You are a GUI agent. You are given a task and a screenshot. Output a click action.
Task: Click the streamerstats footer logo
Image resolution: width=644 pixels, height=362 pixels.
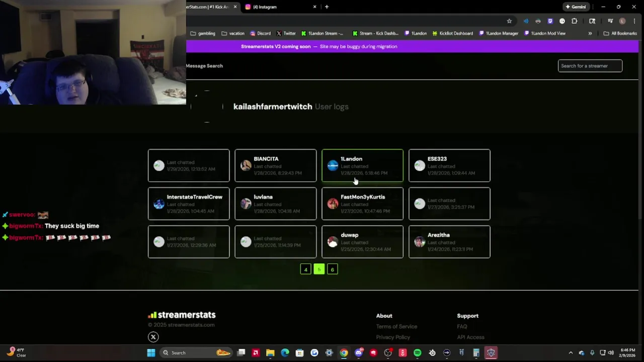click(x=182, y=315)
